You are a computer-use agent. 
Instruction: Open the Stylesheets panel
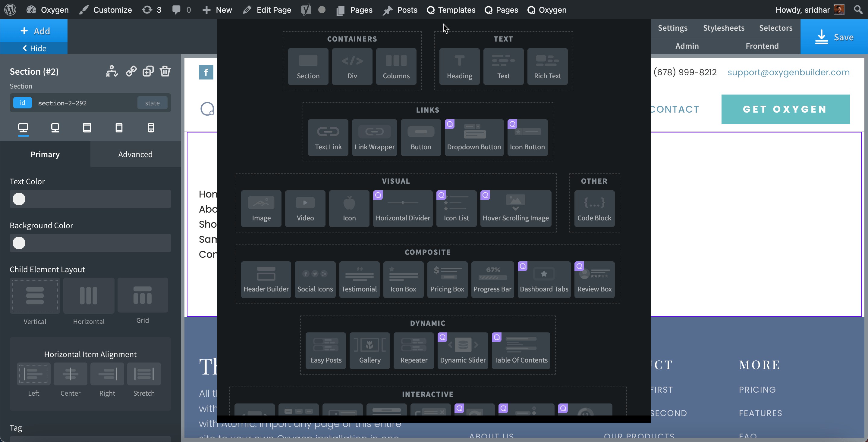click(723, 28)
